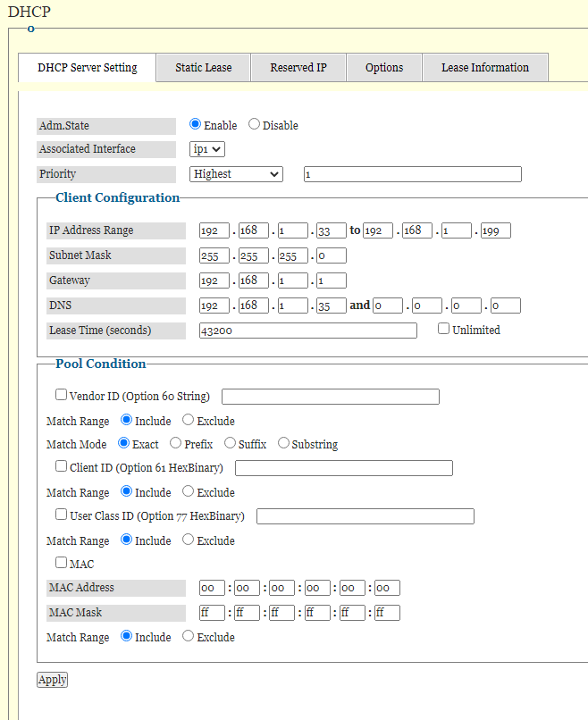The image size is (588, 720).
Task: Open the Associated Interface ip1 dropdown
Action: pyautogui.click(x=207, y=149)
